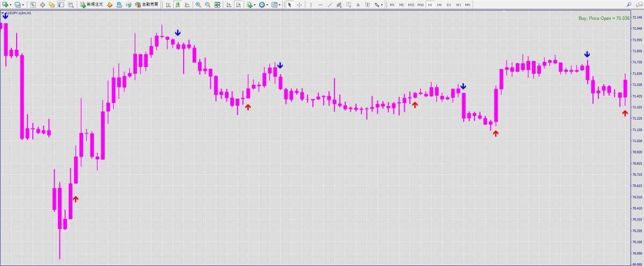Tile chart windows

click(217, 5)
